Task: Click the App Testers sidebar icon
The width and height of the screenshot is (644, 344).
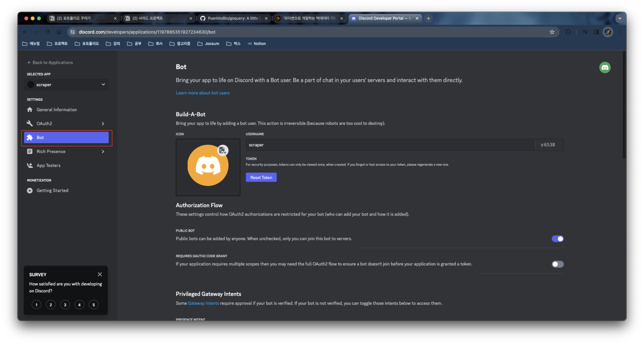Action: click(30, 165)
